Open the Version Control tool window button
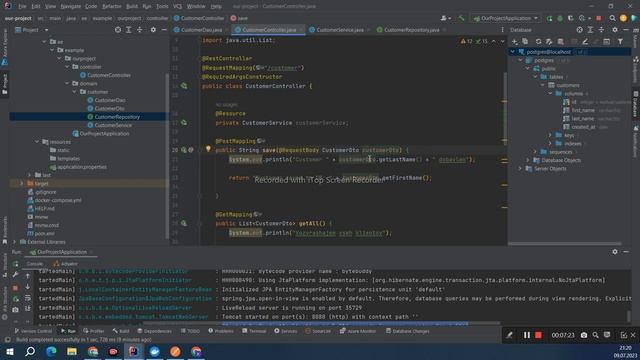This screenshot has width=640, height=360. tap(33, 331)
